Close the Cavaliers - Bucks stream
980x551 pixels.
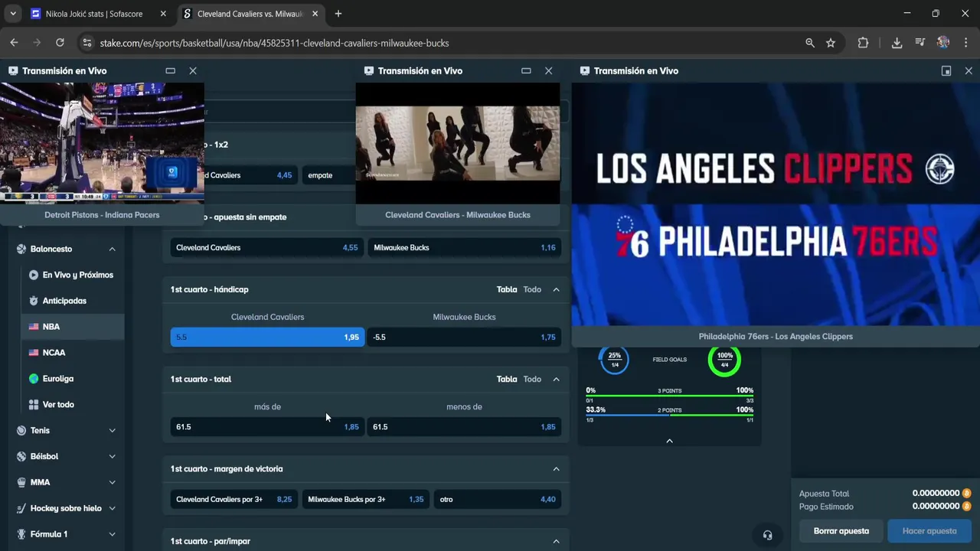click(549, 70)
